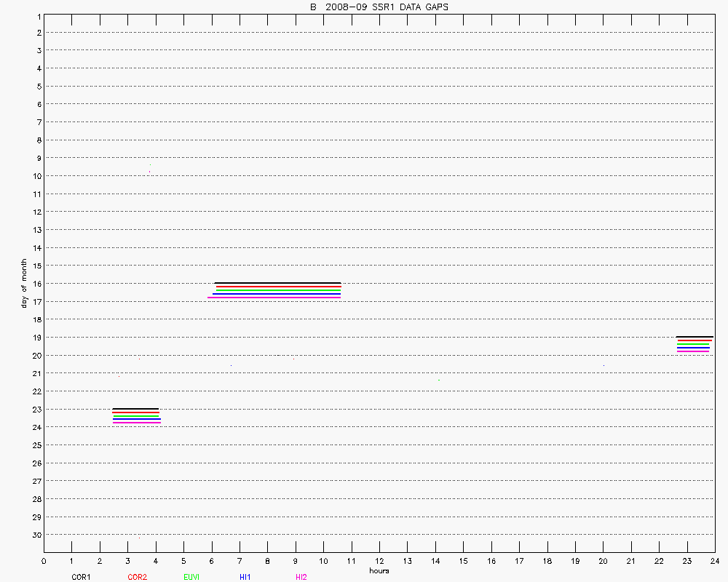
Task: Click the green EUVI gap bar on day 16
Action: pyautogui.click(x=278, y=290)
